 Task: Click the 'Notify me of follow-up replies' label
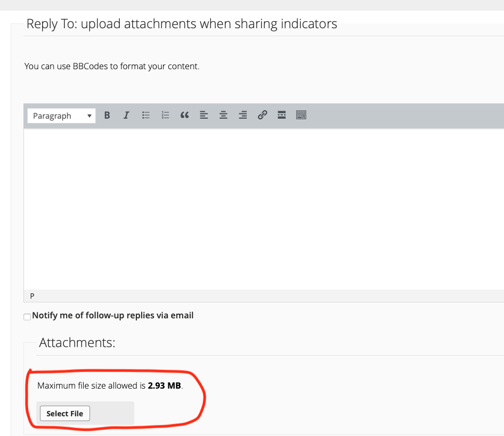[112, 315]
